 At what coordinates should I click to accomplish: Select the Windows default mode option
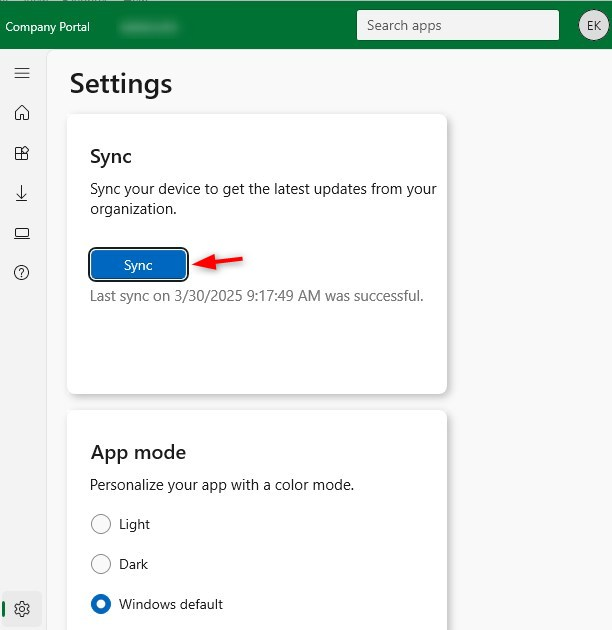click(x=101, y=604)
